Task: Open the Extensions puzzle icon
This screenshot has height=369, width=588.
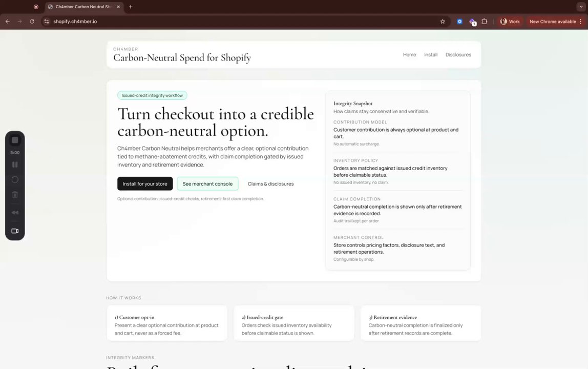Action: point(485,22)
